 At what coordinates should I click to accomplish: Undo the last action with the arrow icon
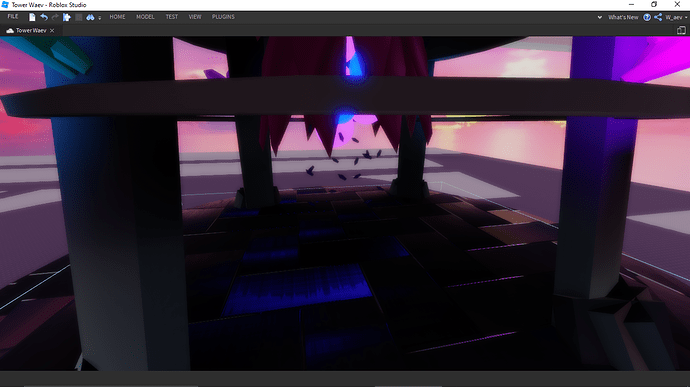click(x=44, y=17)
